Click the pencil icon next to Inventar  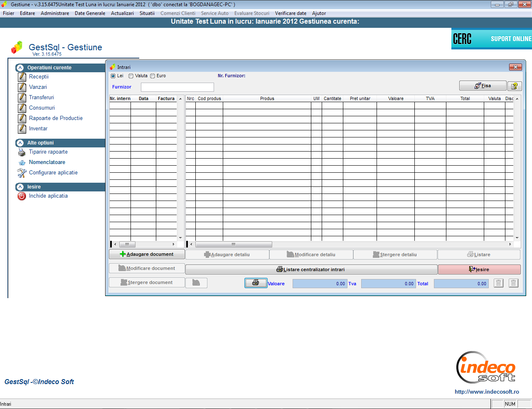point(22,129)
